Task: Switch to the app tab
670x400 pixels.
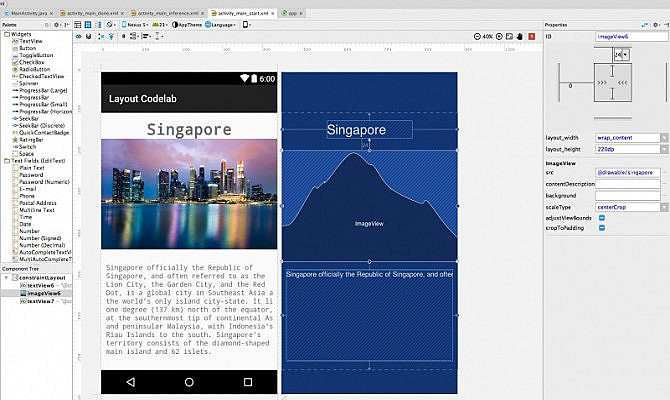Action: pos(292,13)
